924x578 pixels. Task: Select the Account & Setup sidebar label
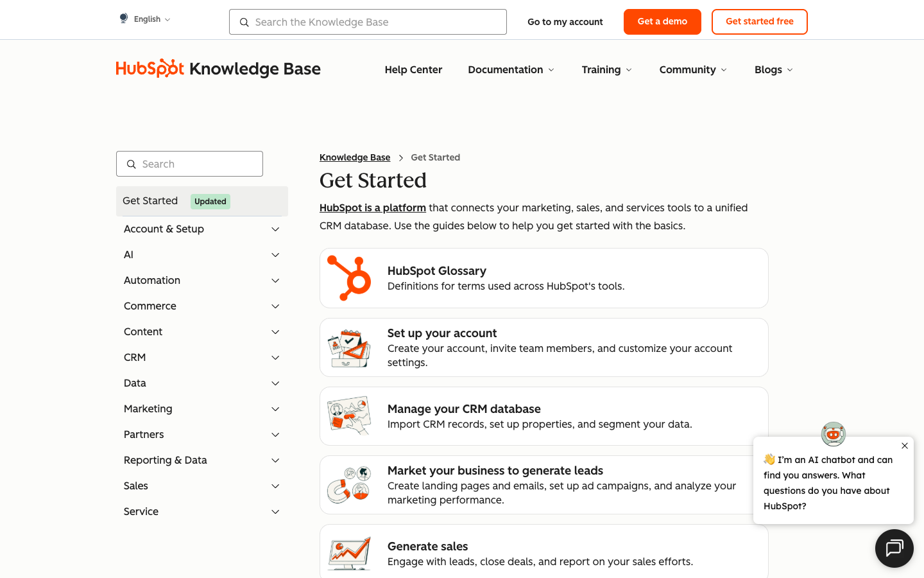coord(164,229)
